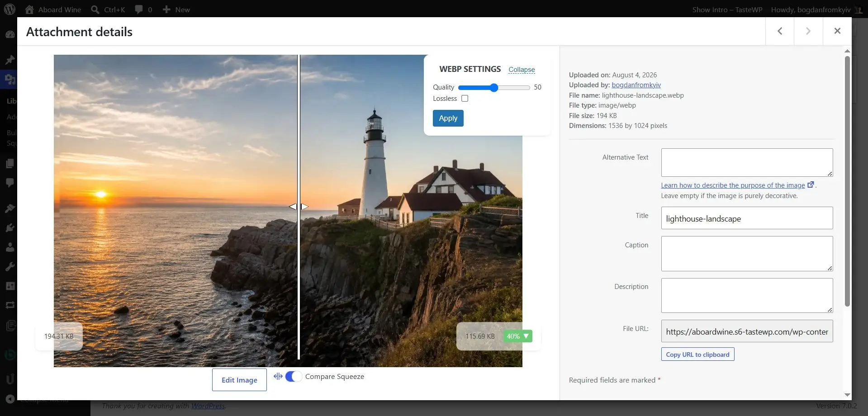Focus the Caption text area
Screen dimensions: 868x416
747,254
